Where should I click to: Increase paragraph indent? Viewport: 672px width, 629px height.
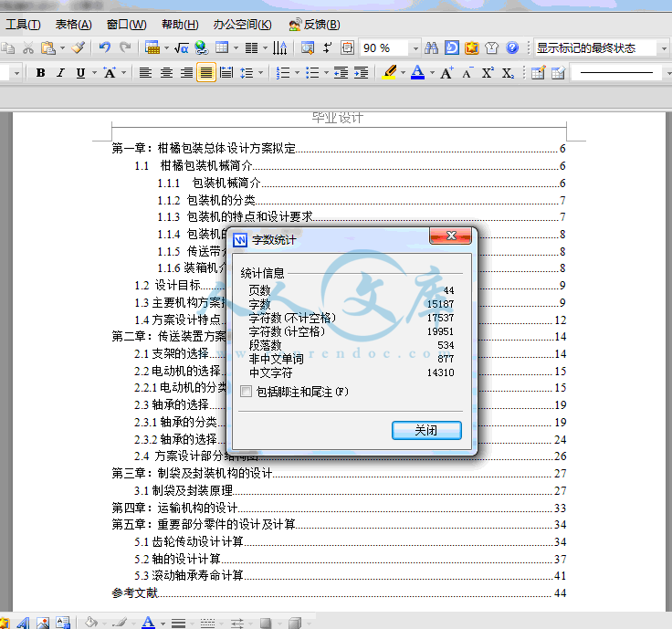(361, 73)
